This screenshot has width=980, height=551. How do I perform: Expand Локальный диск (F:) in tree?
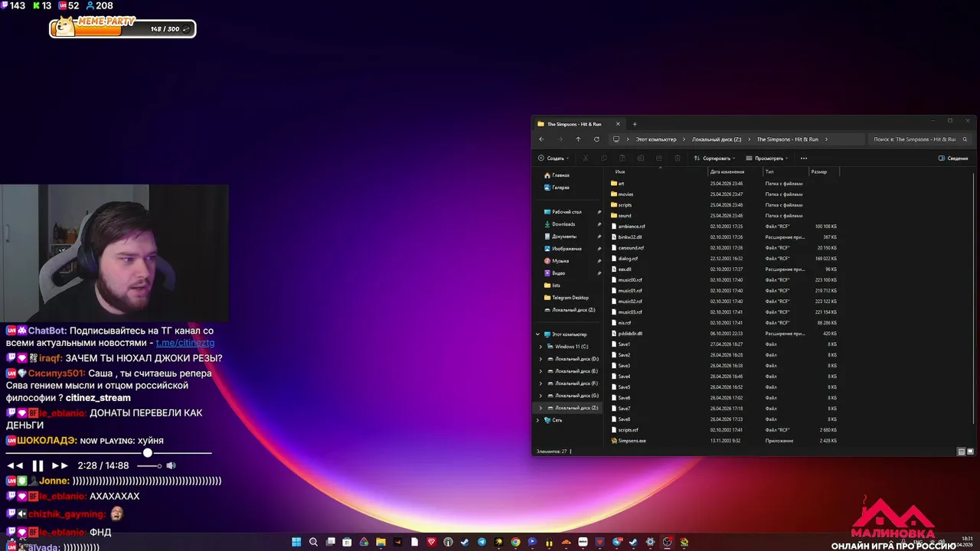(541, 383)
